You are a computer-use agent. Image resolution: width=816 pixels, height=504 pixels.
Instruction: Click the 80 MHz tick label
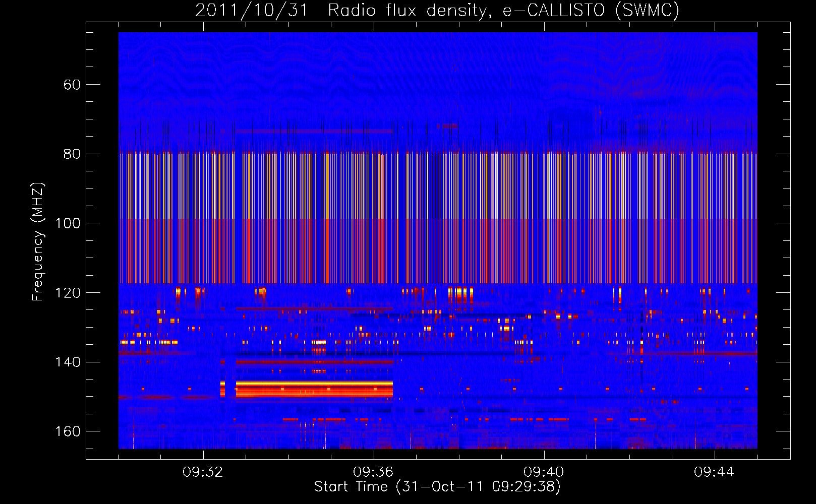pyautogui.click(x=72, y=154)
